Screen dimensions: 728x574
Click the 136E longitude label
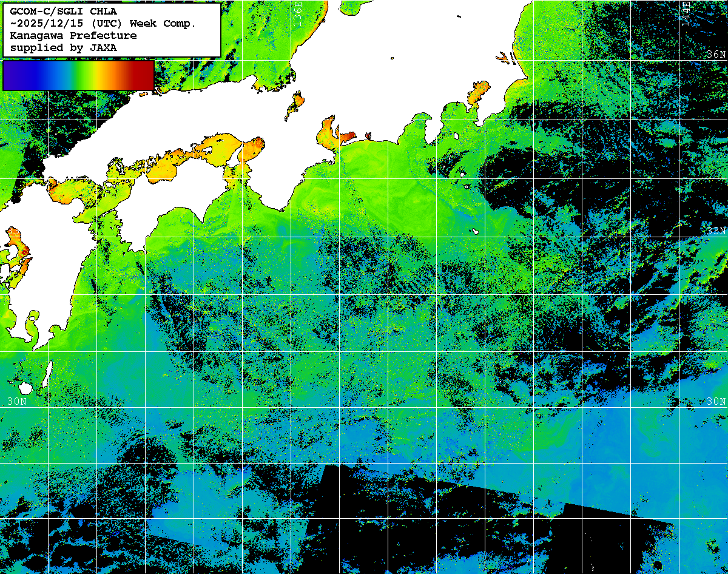[x=298, y=11]
